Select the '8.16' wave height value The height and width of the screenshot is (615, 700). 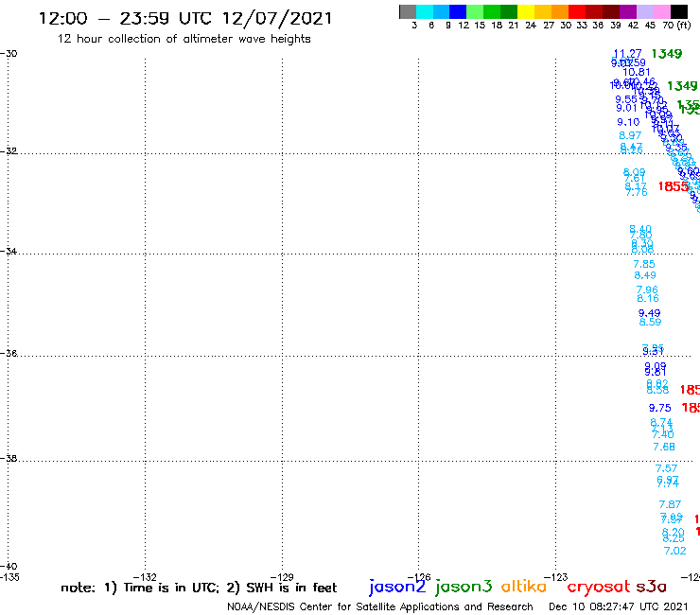click(x=648, y=298)
